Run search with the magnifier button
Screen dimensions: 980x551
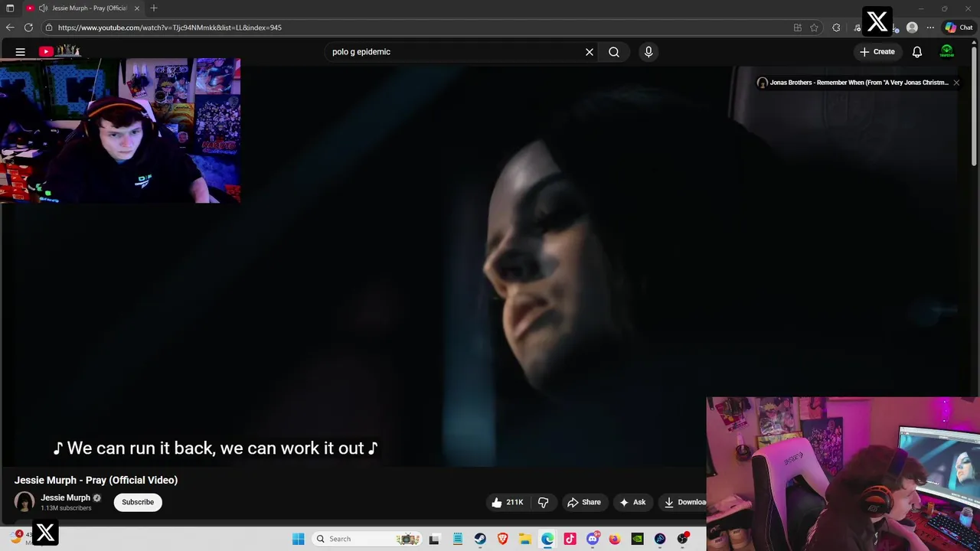click(614, 52)
